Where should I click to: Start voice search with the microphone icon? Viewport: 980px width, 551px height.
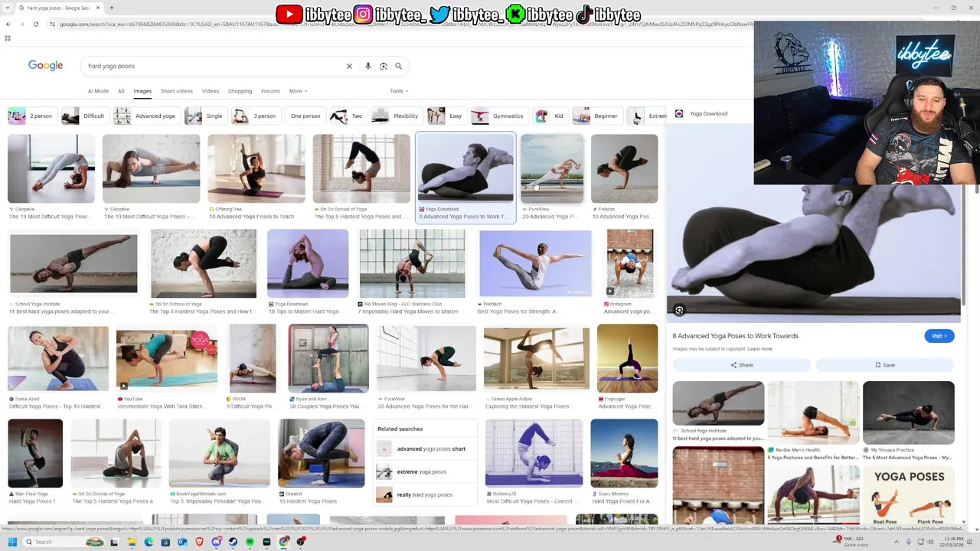368,66
